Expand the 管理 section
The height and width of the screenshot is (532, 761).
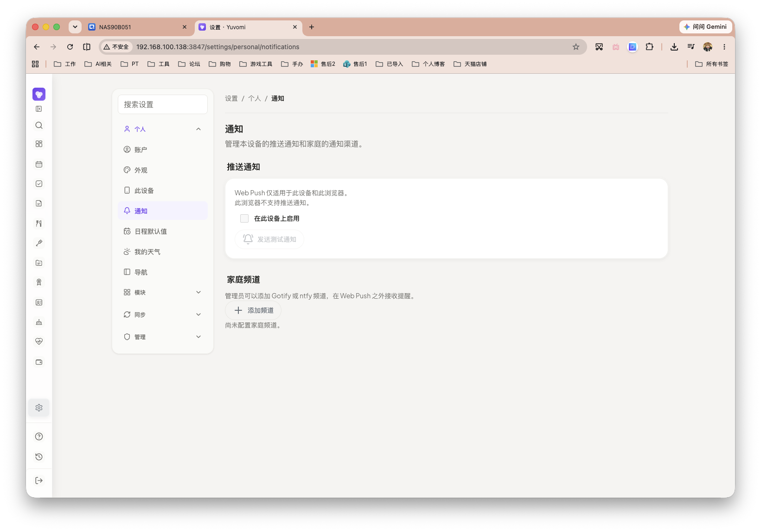click(x=163, y=337)
